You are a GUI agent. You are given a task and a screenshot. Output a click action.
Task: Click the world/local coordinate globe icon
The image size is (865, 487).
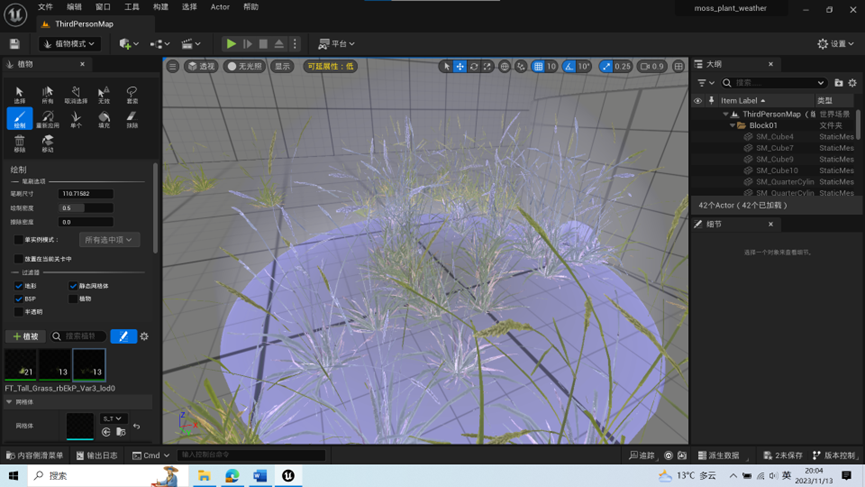click(x=504, y=66)
